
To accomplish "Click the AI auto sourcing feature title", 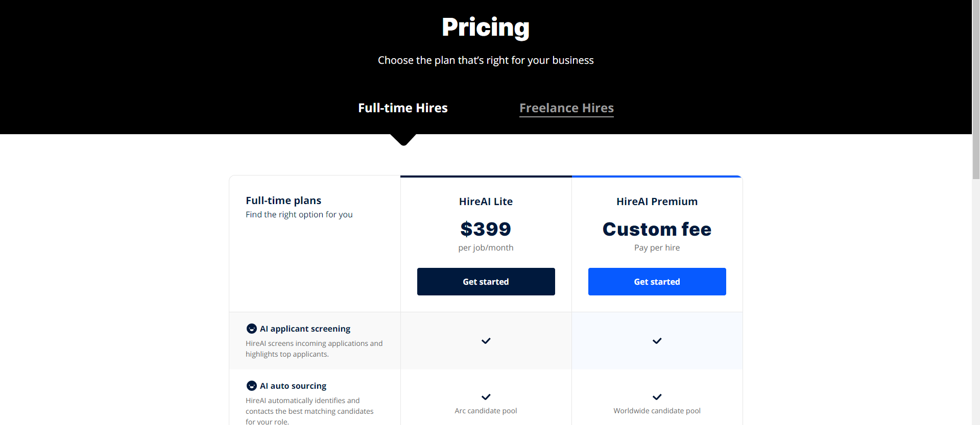I will pyautogui.click(x=293, y=386).
